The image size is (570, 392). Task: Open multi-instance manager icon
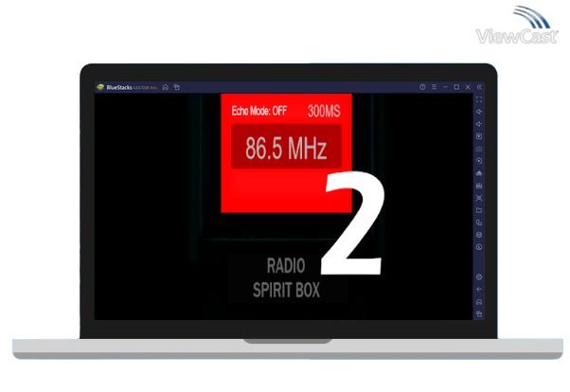(x=479, y=223)
